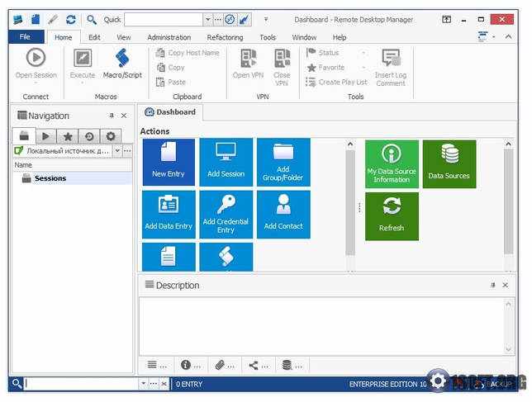Click the Paste clipboard command

coord(171,82)
